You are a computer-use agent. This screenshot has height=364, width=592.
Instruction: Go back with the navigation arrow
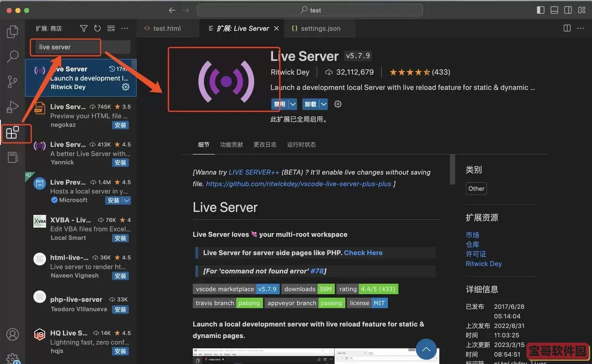172,10
